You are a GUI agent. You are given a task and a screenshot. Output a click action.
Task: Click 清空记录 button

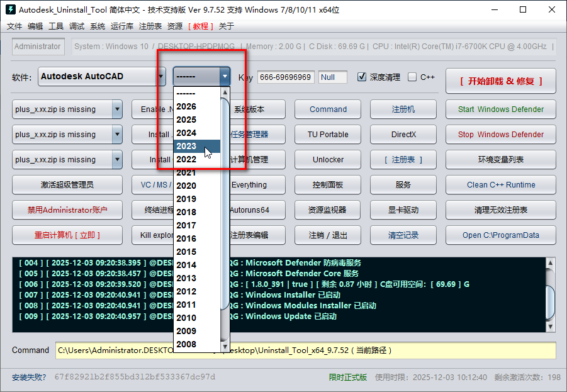point(403,235)
